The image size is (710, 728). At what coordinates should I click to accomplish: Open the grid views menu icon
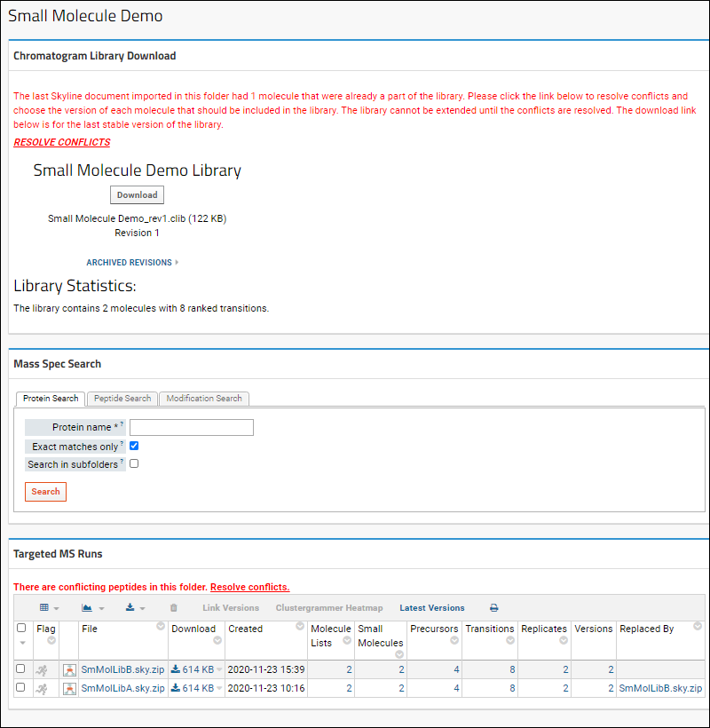[x=44, y=608]
